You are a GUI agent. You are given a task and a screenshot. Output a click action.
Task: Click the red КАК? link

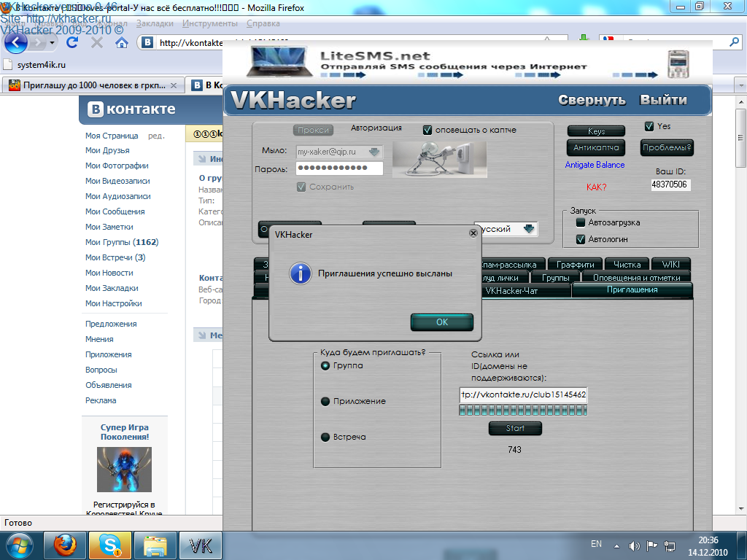pos(597,187)
